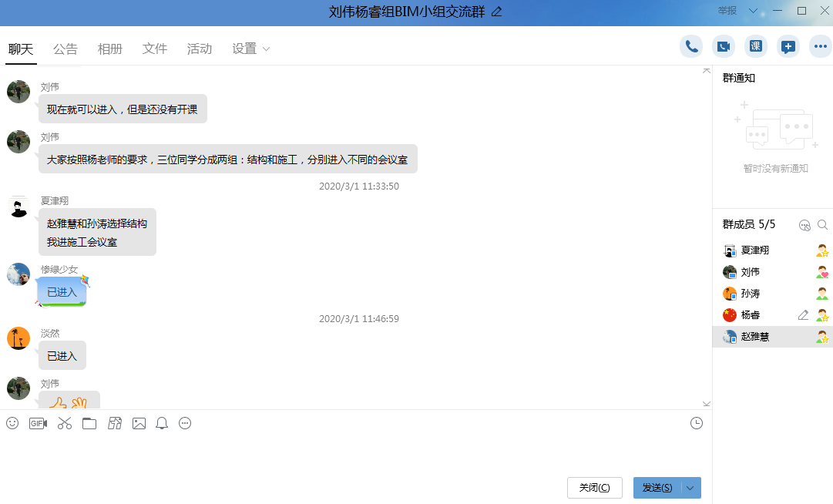Viewport: 833px width, 504px height.
Task: Select the scissors screenshot tool
Action: click(x=64, y=423)
